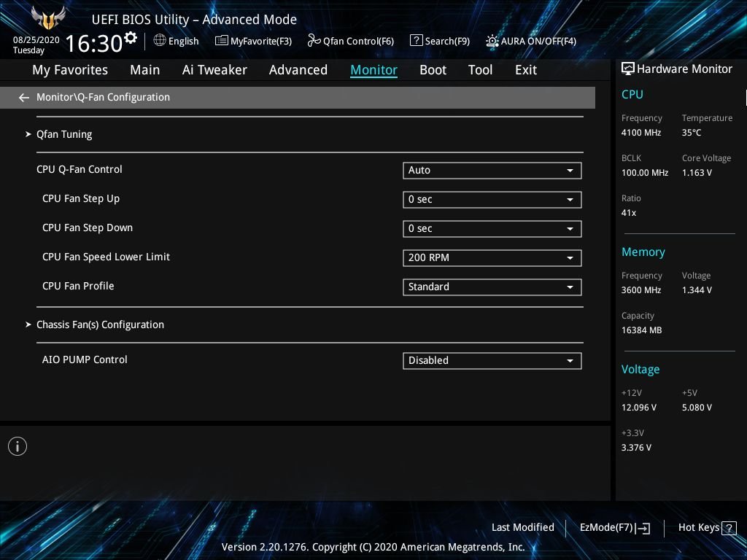Click the memory capacity 16384 MB
The height and width of the screenshot is (560, 747).
tap(642, 330)
